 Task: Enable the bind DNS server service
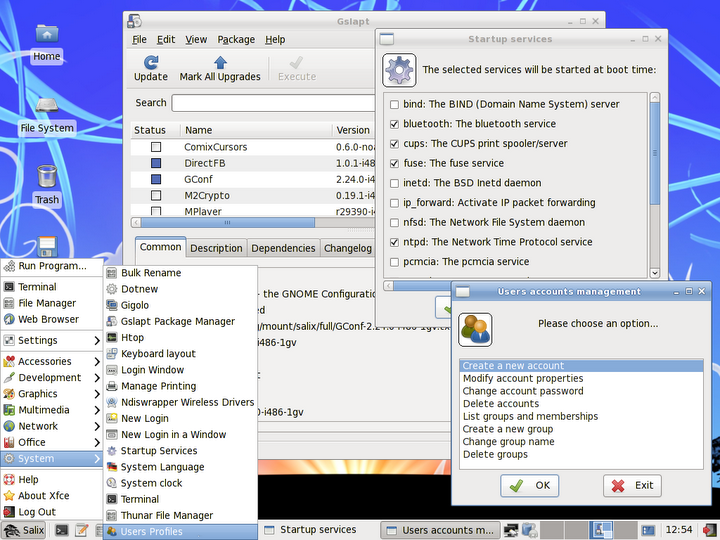tap(394, 104)
